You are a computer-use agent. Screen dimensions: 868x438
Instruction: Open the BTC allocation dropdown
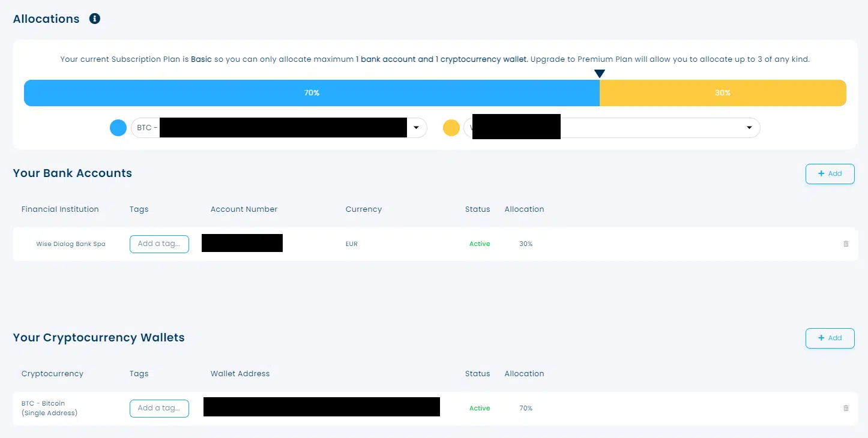coord(415,128)
